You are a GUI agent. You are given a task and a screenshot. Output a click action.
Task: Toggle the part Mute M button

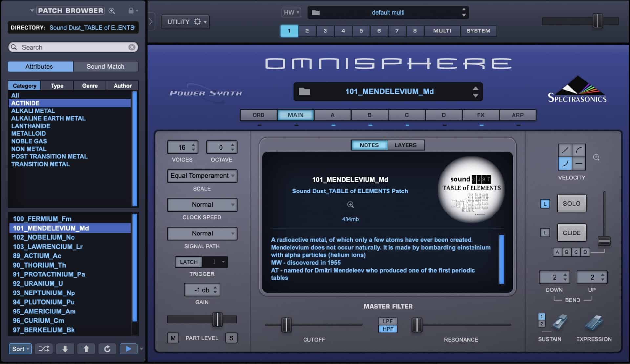(x=173, y=338)
